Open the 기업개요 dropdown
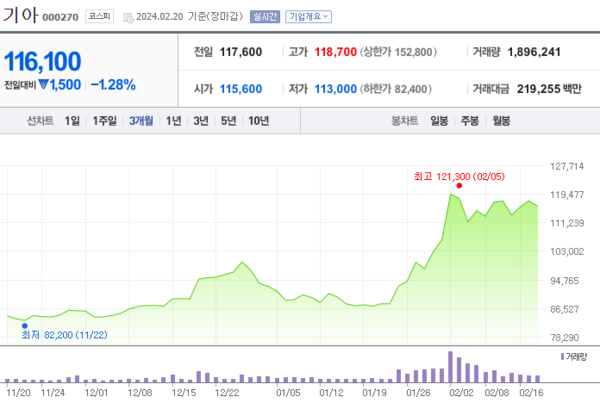 (308, 17)
